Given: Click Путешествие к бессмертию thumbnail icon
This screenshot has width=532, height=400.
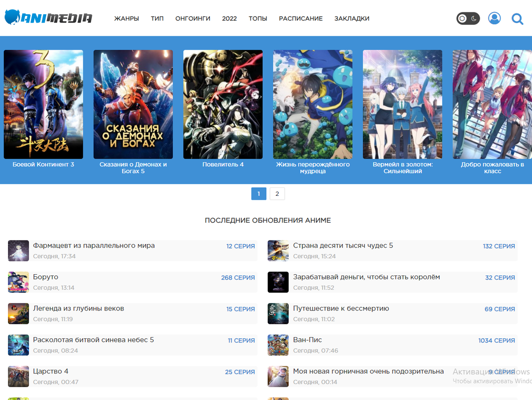Looking at the screenshot, I should [278, 314].
